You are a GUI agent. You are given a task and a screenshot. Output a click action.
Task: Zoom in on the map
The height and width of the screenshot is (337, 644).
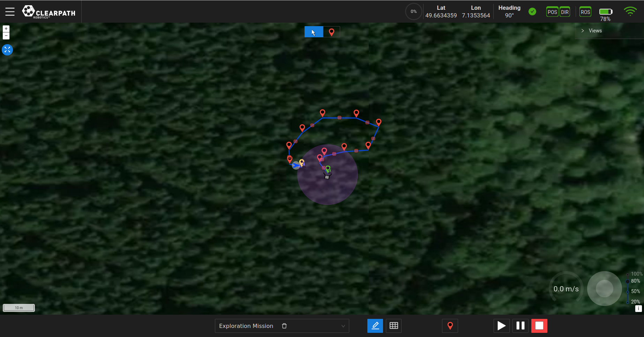coord(6,29)
